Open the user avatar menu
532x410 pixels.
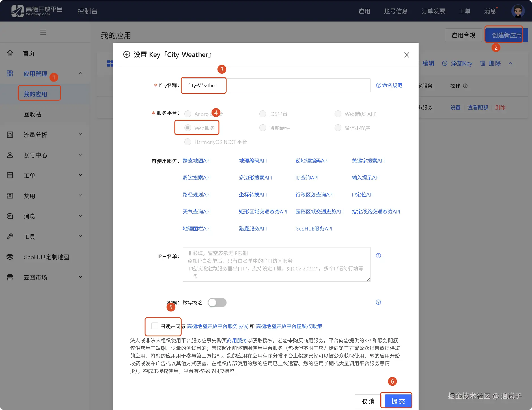point(518,11)
